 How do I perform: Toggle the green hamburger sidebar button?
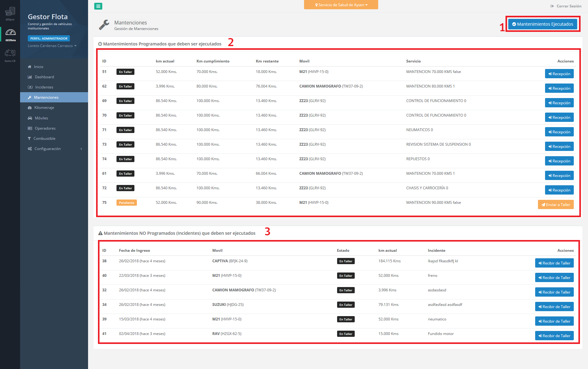click(98, 6)
